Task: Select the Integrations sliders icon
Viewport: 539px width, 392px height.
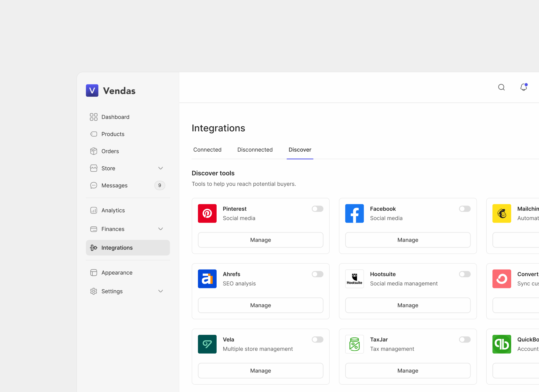Action: pos(93,247)
